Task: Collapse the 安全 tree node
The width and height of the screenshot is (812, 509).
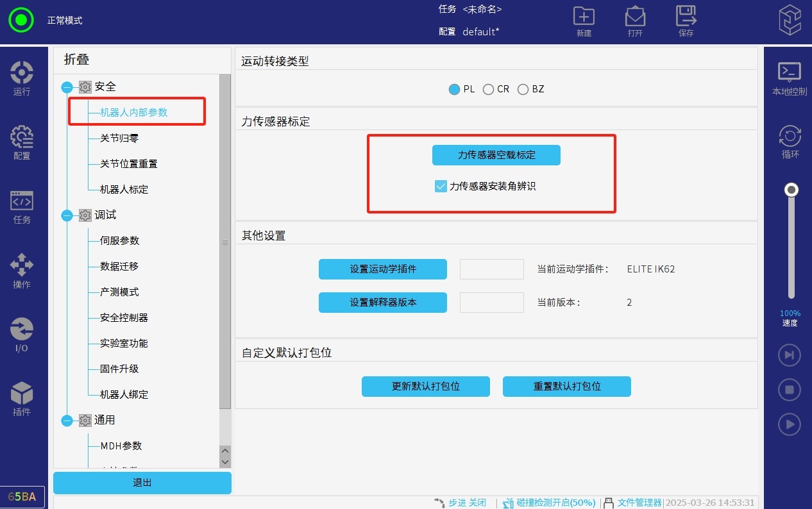Action: [x=67, y=87]
